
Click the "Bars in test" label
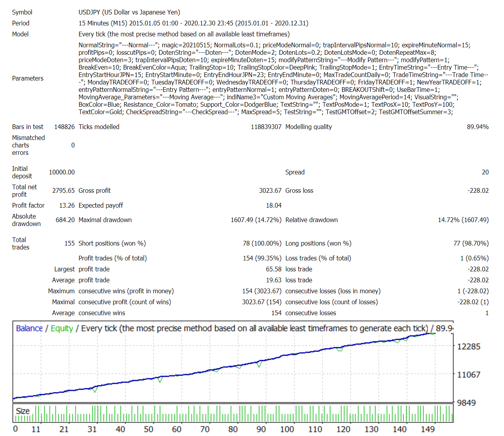tap(28, 127)
